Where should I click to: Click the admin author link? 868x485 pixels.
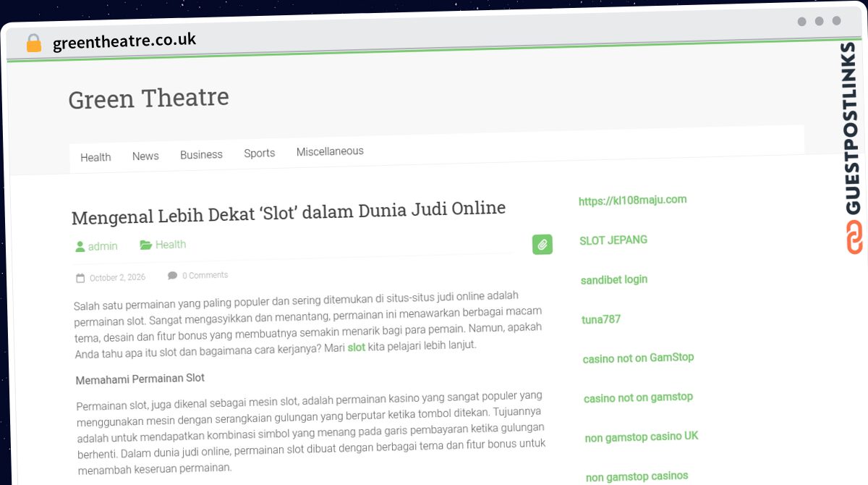point(103,246)
